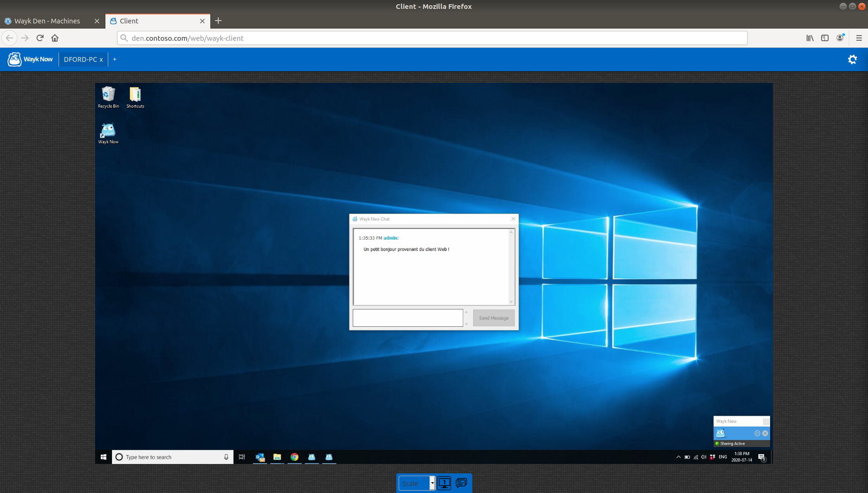Click message text 'Un petit bonjour provenant du client Web !'

pyautogui.click(x=406, y=250)
